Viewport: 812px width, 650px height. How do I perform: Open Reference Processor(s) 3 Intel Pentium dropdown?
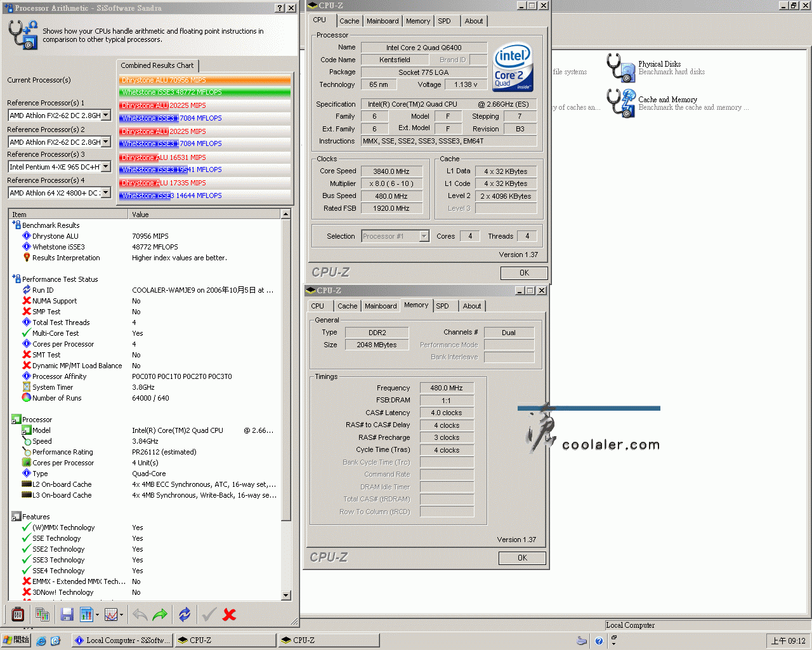[x=106, y=166]
